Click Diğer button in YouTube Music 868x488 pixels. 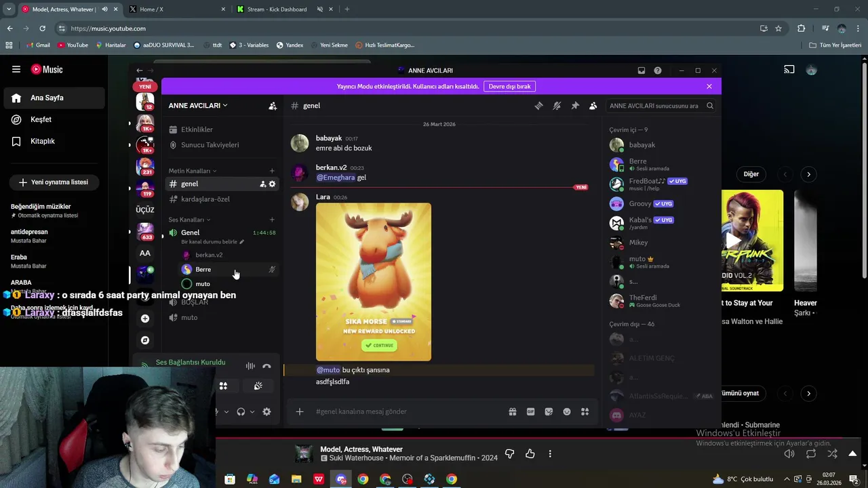click(751, 174)
